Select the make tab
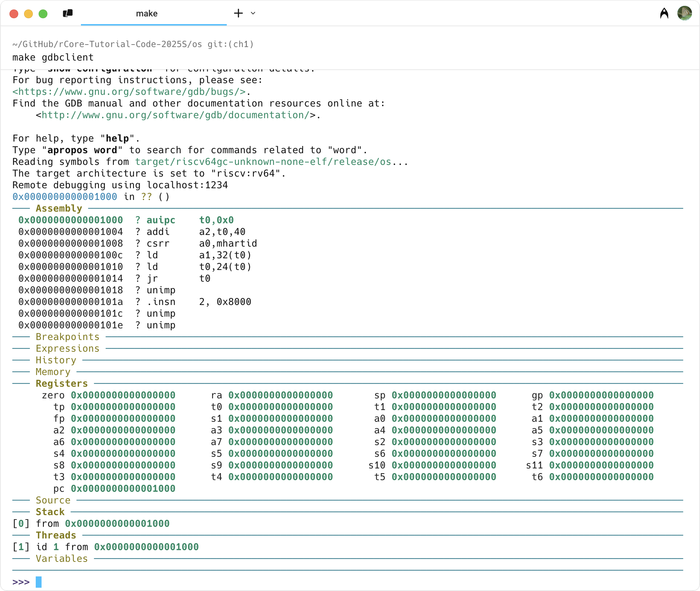The width and height of the screenshot is (700, 591). coord(147,13)
